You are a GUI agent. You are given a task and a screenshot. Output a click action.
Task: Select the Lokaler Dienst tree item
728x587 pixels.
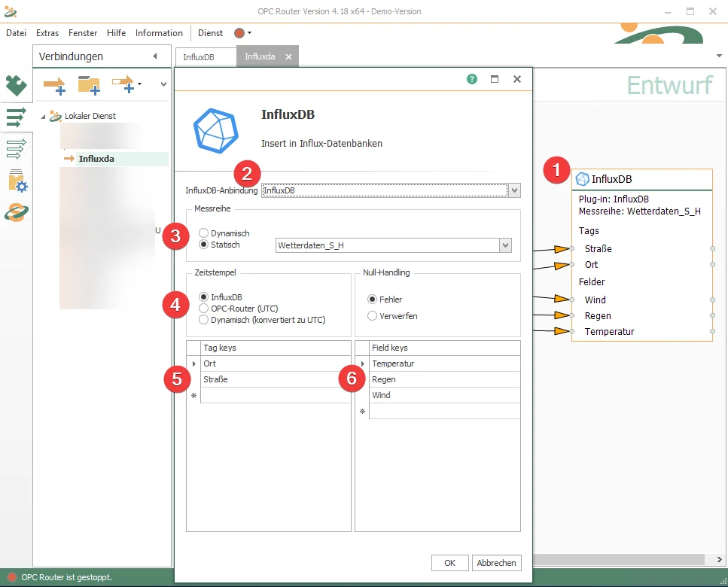90,116
